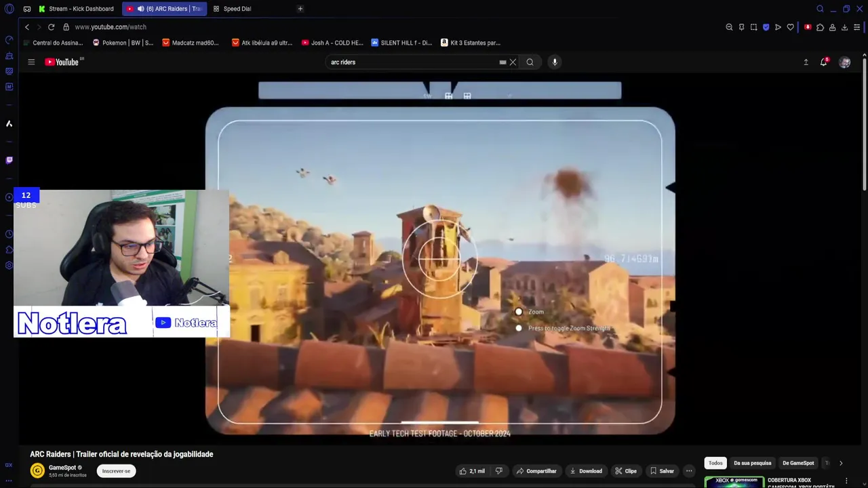Open the blue ad-blocker shield icon

tap(766, 27)
